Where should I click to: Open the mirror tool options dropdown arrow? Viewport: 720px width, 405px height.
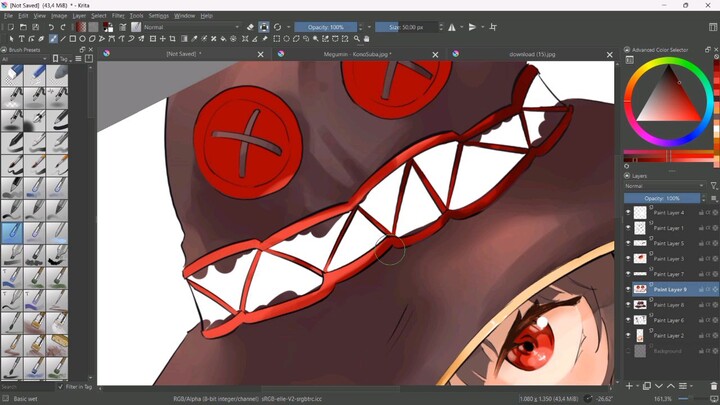coord(462,27)
